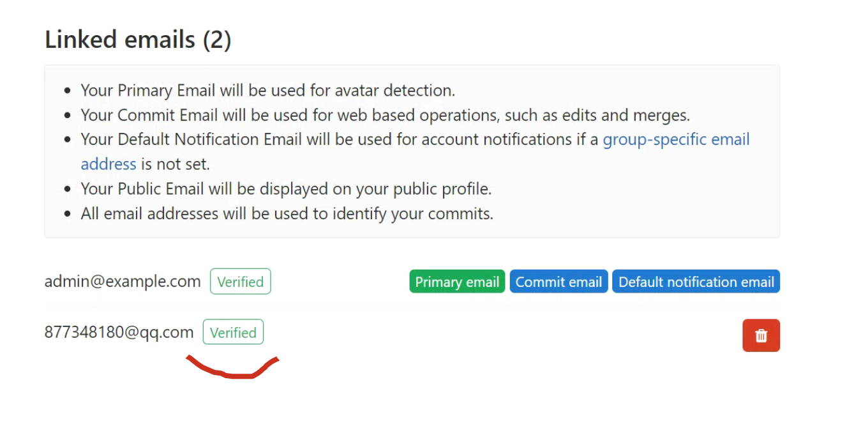This screenshot has height=428, width=868.
Task: Click the green Primary email badge
Action: pyautogui.click(x=457, y=282)
